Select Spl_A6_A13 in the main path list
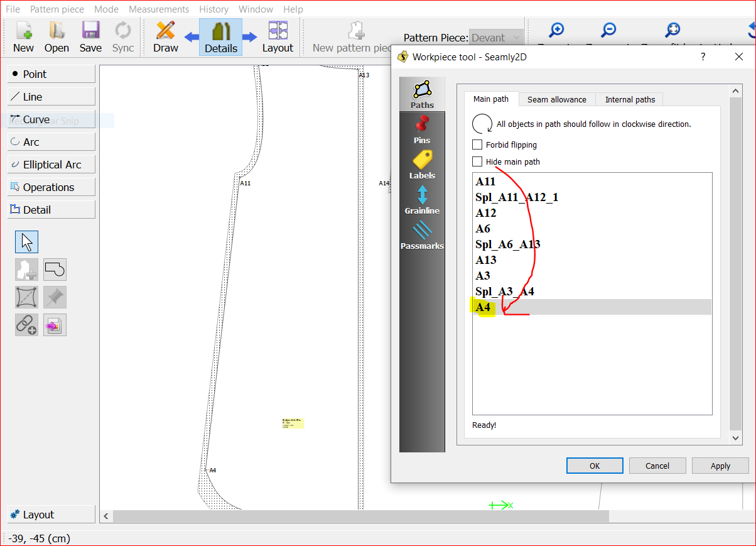Viewport: 756px width, 546px height. pos(508,244)
